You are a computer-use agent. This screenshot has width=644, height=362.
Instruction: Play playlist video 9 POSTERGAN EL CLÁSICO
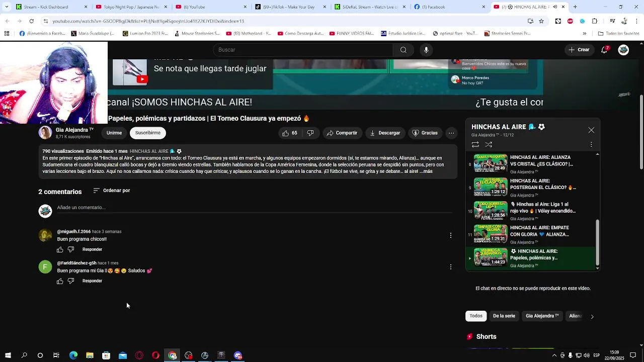[x=531, y=188]
